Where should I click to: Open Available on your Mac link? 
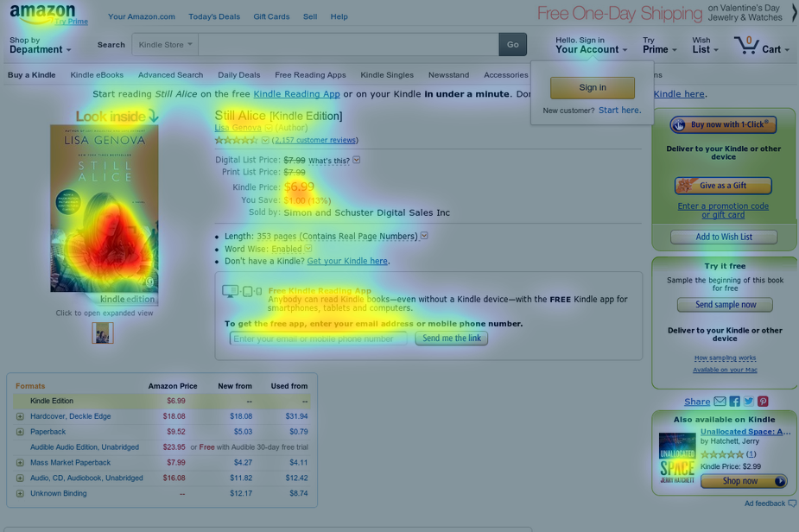click(725, 370)
